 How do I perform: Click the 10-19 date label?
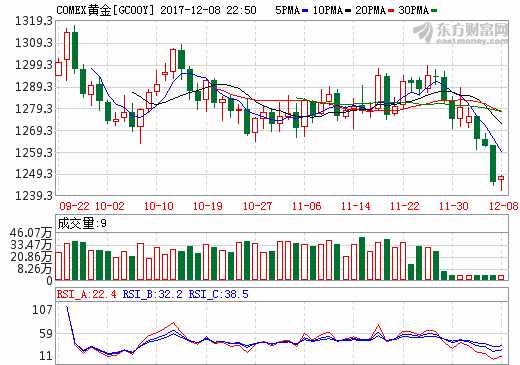pos(208,206)
